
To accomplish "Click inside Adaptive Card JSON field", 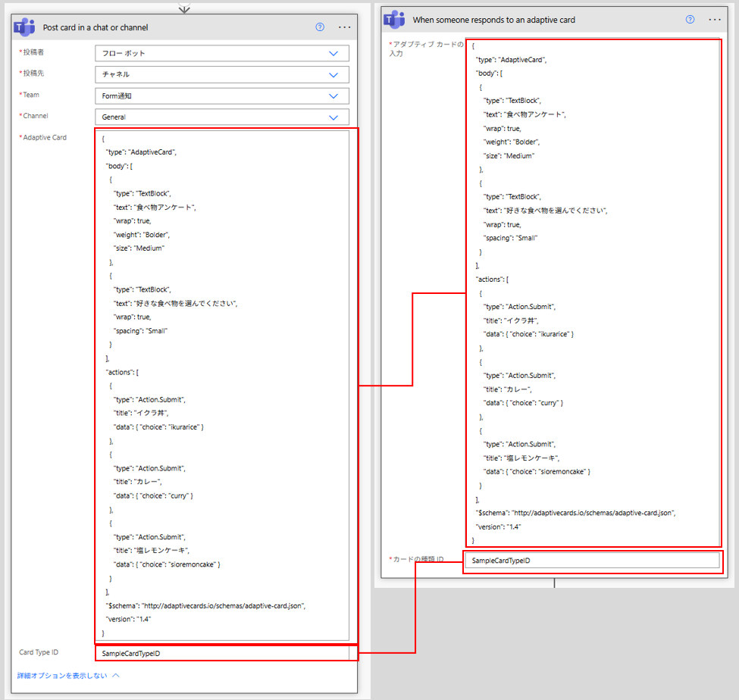I will 222,386.
